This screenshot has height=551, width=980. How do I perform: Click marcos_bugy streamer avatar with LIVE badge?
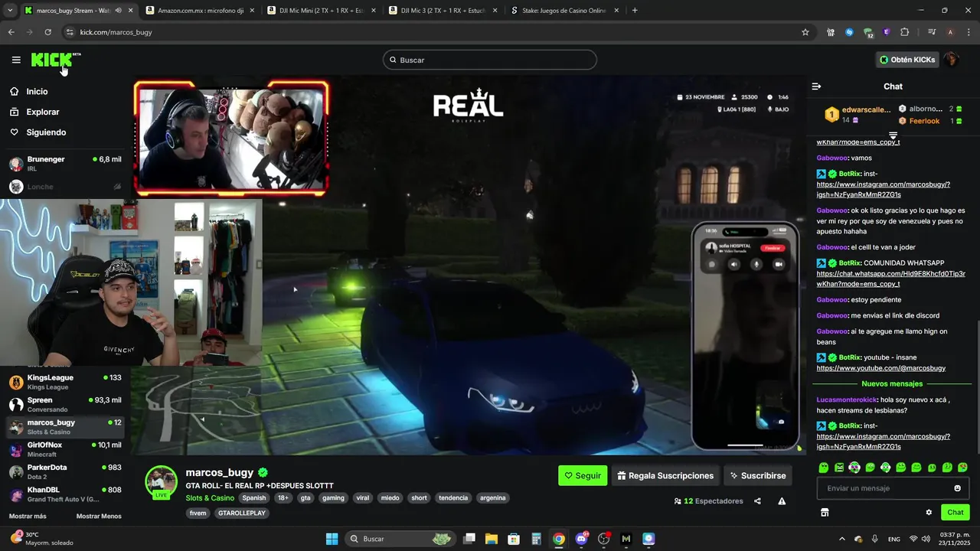click(162, 482)
